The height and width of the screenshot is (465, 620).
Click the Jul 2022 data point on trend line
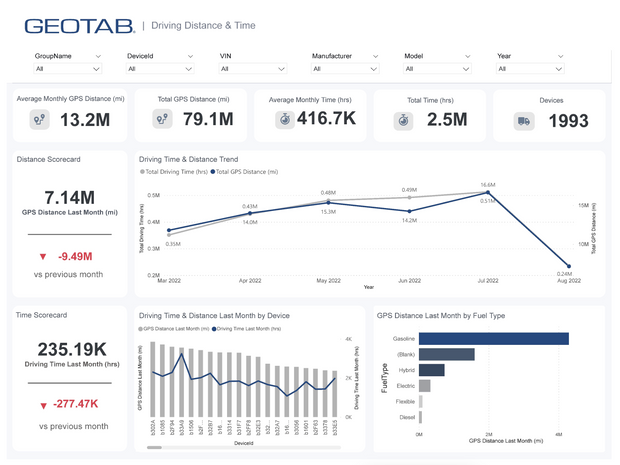tap(487, 193)
